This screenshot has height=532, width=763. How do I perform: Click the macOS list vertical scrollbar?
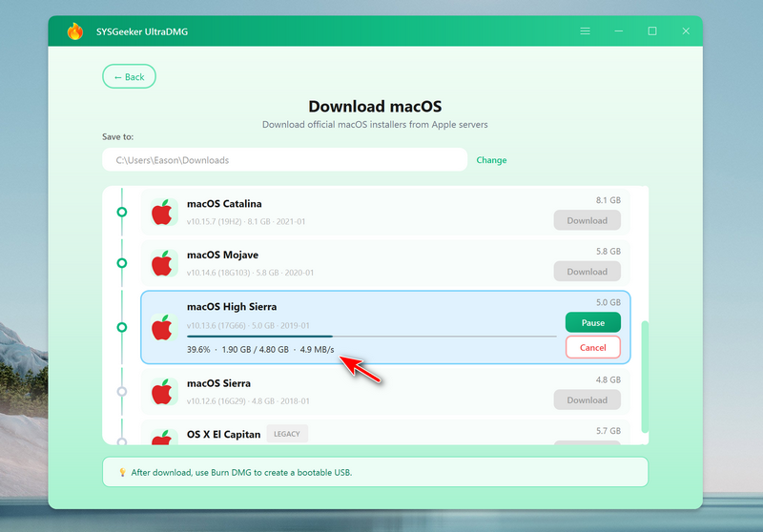645,376
